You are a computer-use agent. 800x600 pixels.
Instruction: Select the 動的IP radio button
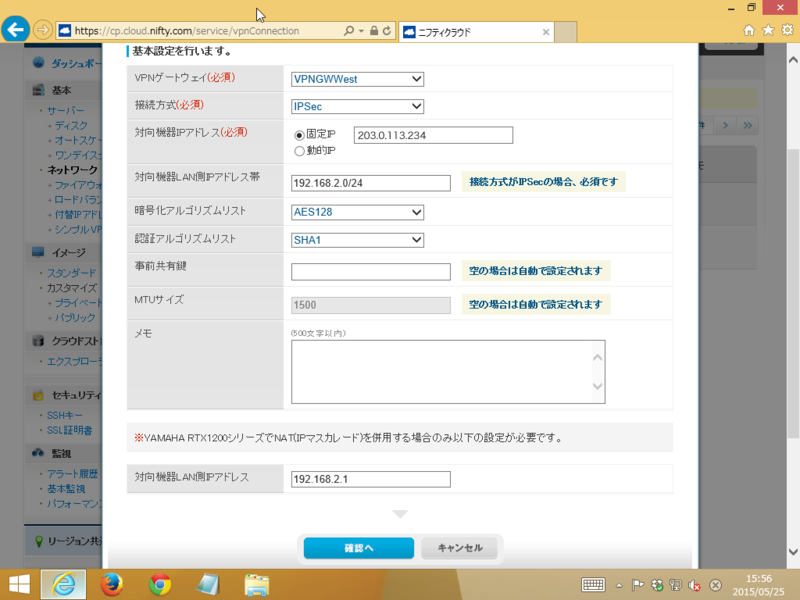click(x=299, y=151)
